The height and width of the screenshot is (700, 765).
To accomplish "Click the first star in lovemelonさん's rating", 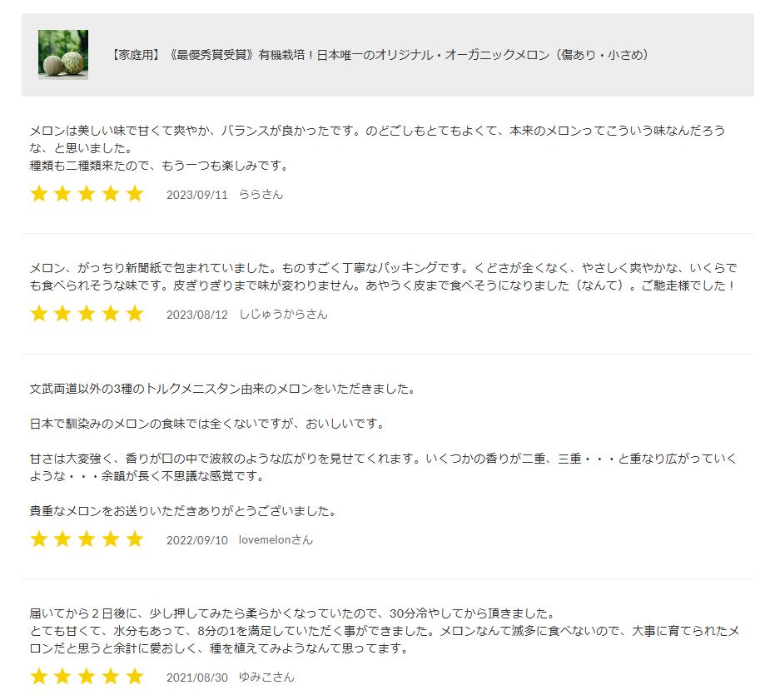I will pyautogui.click(x=39, y=539).
